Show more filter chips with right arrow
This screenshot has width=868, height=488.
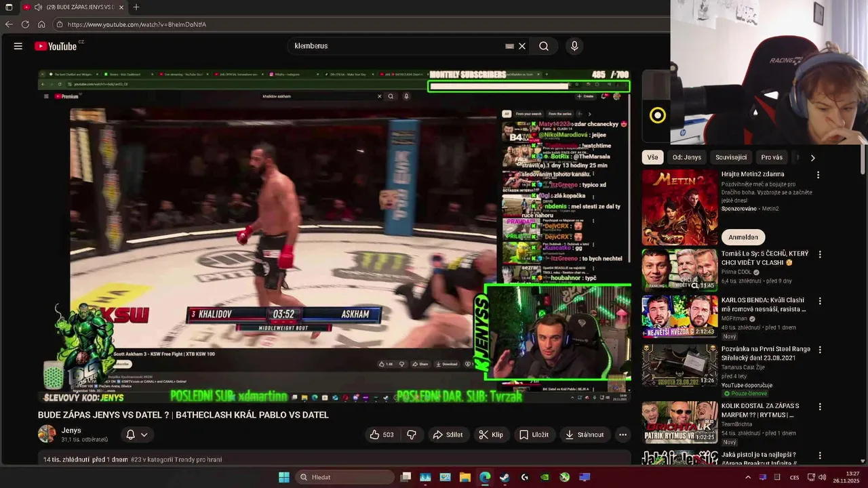pyautogui.click(x=812, y=158)
